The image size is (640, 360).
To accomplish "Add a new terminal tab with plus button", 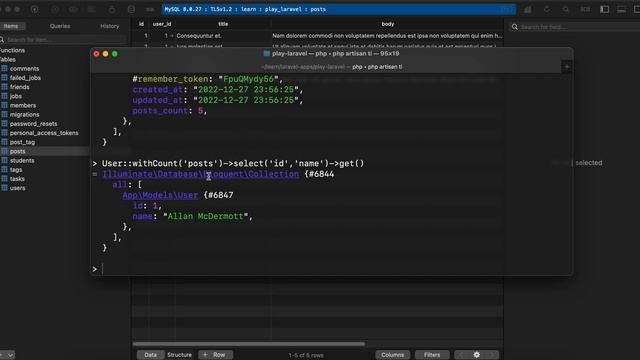I will [567, 67].
